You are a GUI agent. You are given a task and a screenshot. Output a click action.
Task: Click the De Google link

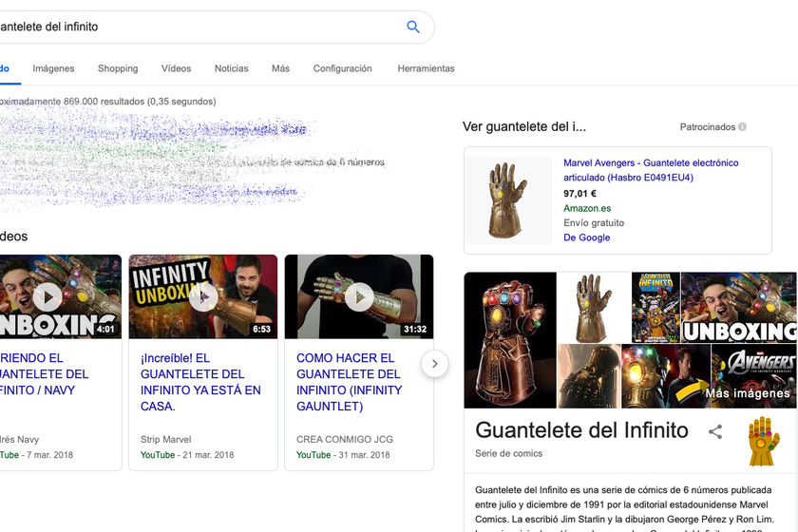coord(586,237)
